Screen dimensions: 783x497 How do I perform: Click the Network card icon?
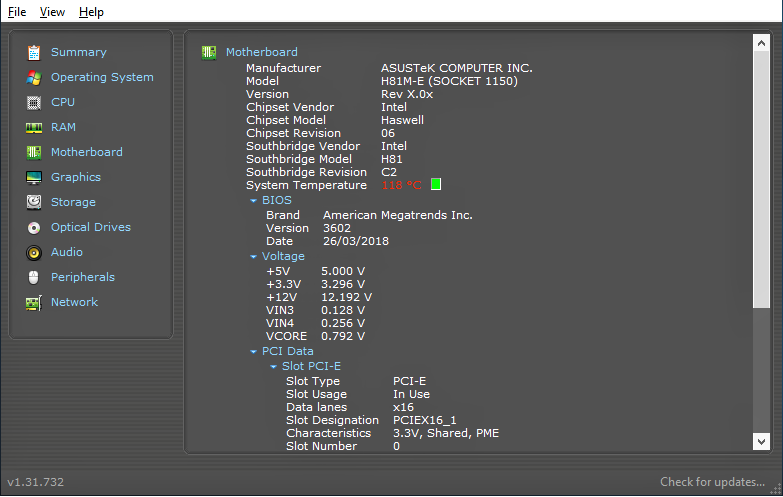pos(33,303)
